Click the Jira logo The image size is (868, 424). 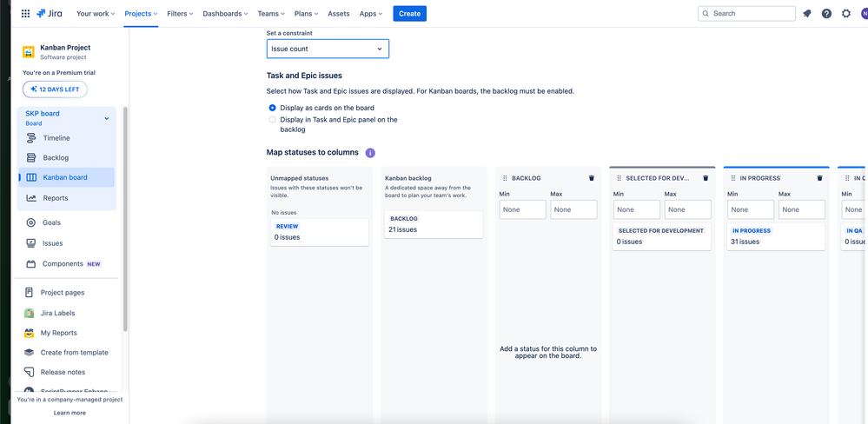(51, 14)
